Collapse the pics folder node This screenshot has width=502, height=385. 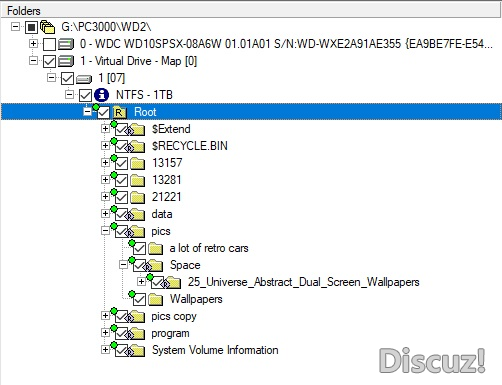click(x=105, y=230)
